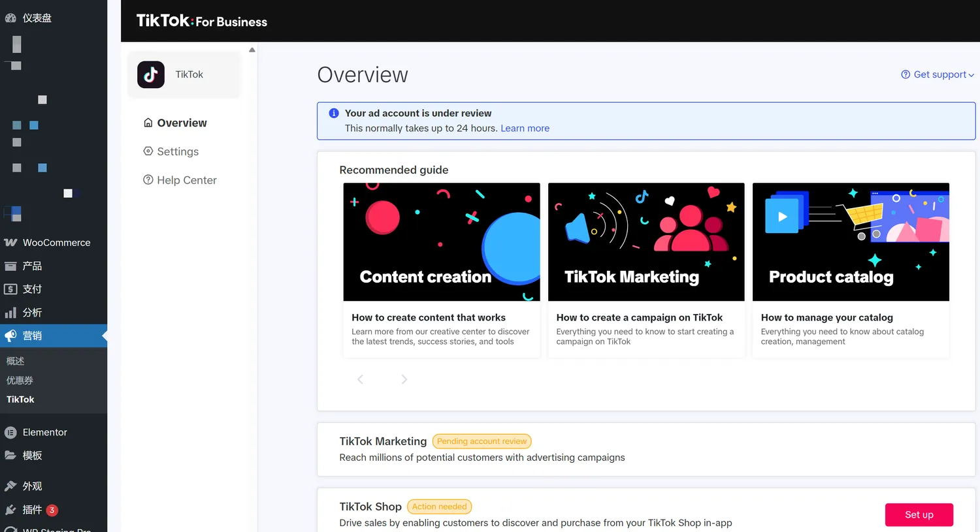This screenshot has height=532, width=980.
Task: Open How to create a campaign on TikTok
Action: 640,317
